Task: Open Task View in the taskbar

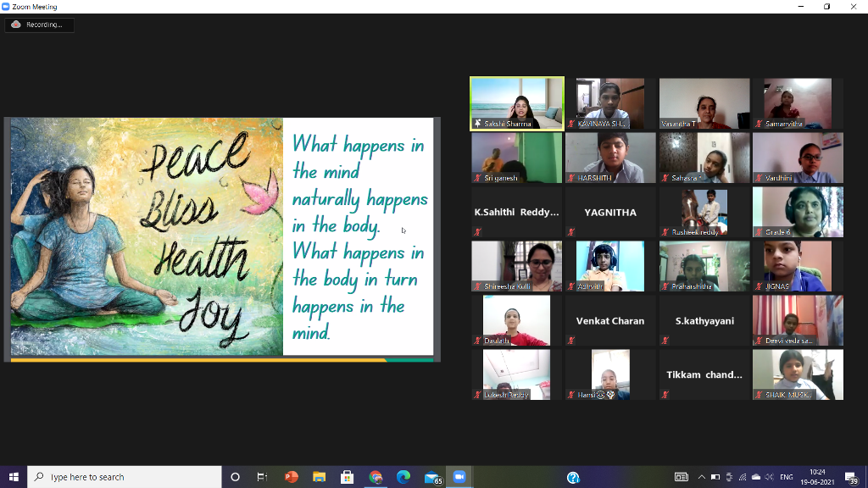Action: click(263, 477)
